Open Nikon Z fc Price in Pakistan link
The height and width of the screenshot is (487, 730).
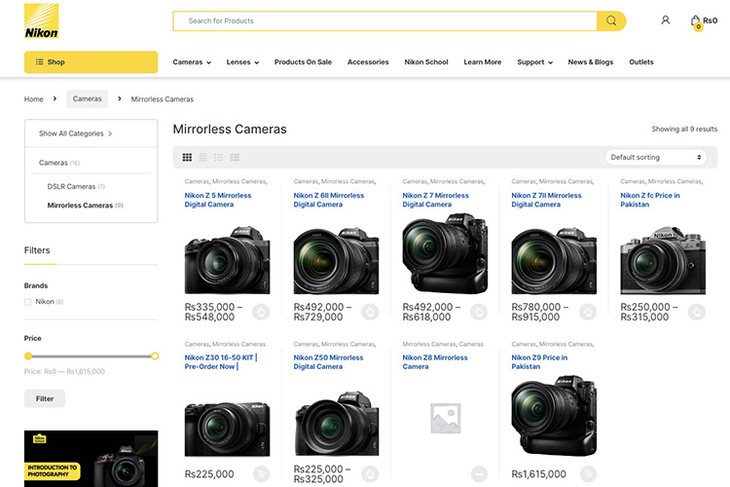[650, 200]
